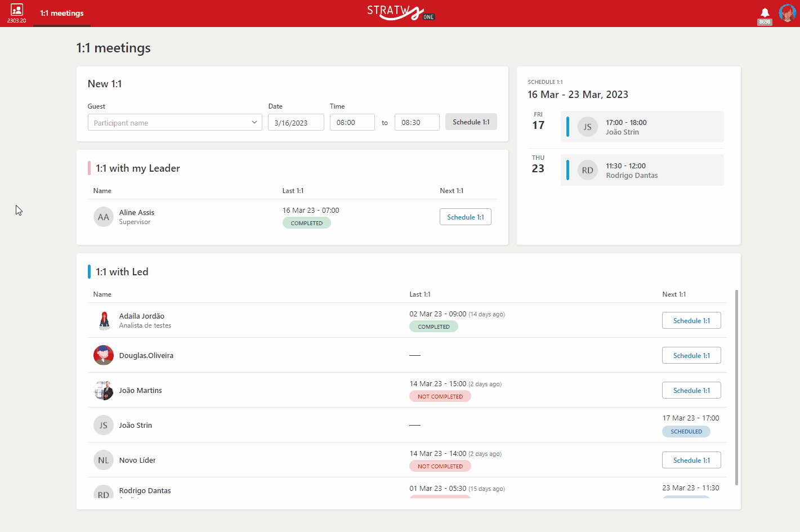Open the start time field showing 08:00
This screenshot has height=532, width=800.
[352, 122]
